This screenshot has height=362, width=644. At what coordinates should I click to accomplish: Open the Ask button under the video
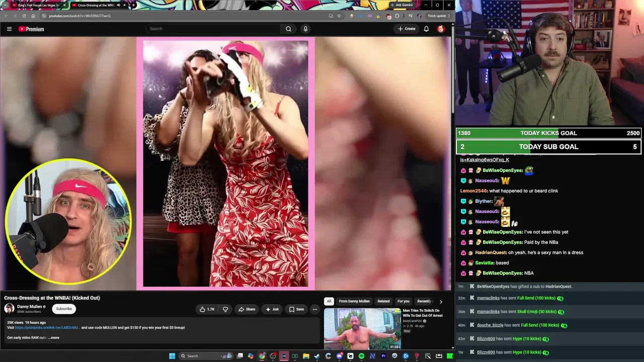point(272,309)
